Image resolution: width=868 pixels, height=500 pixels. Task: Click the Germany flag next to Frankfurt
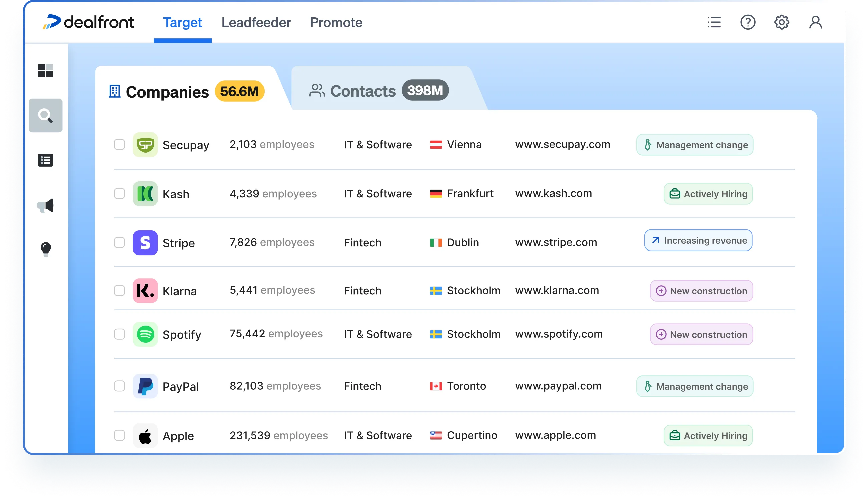click(436, 194)
